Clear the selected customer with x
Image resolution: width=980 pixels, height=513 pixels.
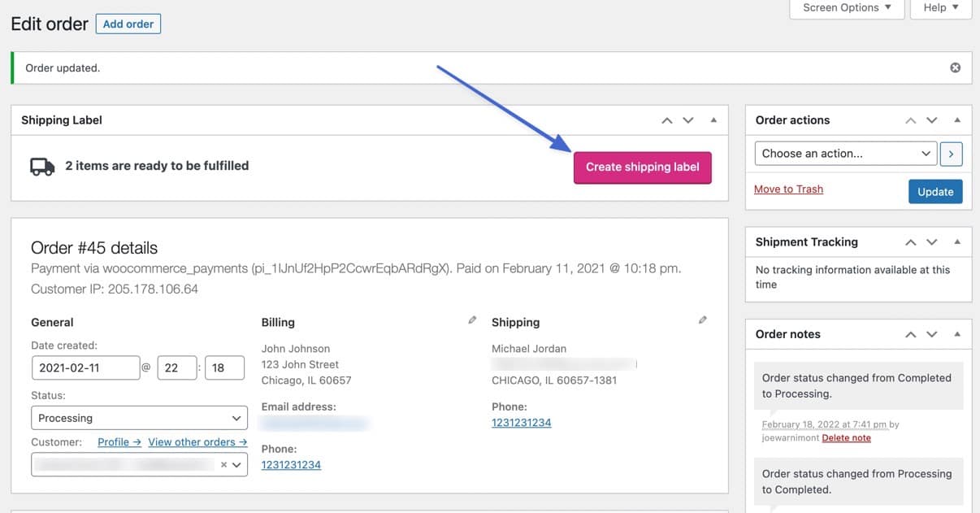223,465
